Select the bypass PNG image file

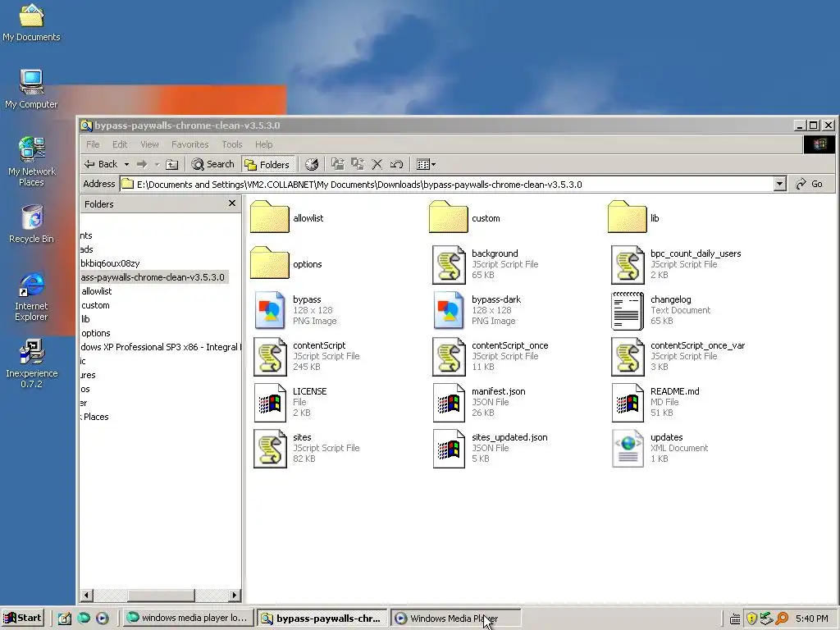[x=270, y=309]
